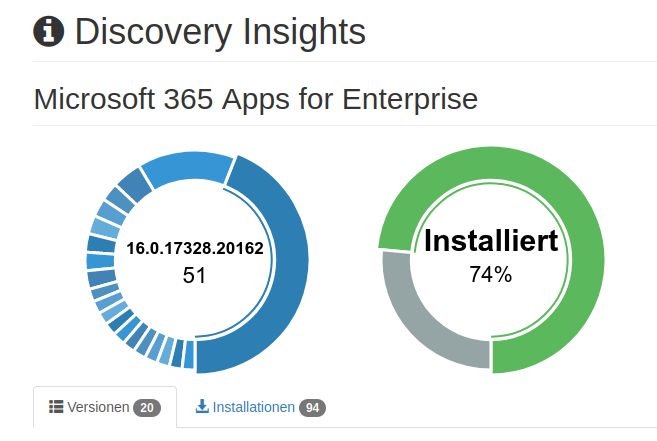Click the Installiert label in the donut center
The height and width of the screenshot is (441, 657).
click(x=491, y=241)
